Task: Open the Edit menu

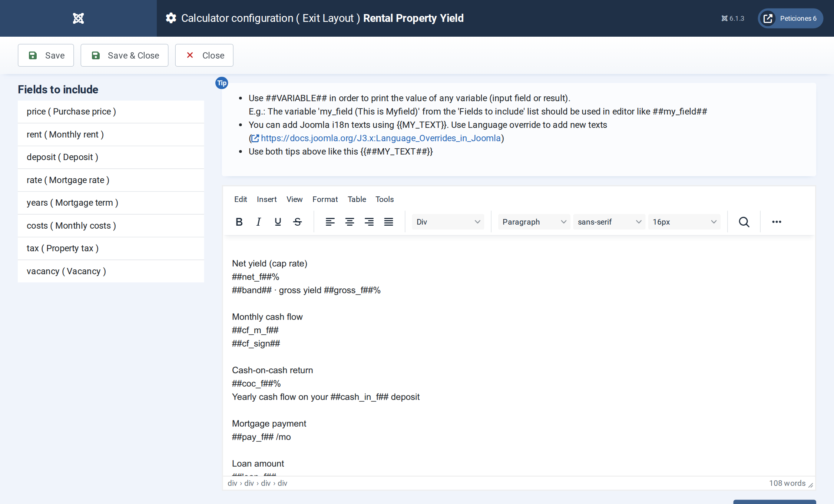Action: click(241, 199)
